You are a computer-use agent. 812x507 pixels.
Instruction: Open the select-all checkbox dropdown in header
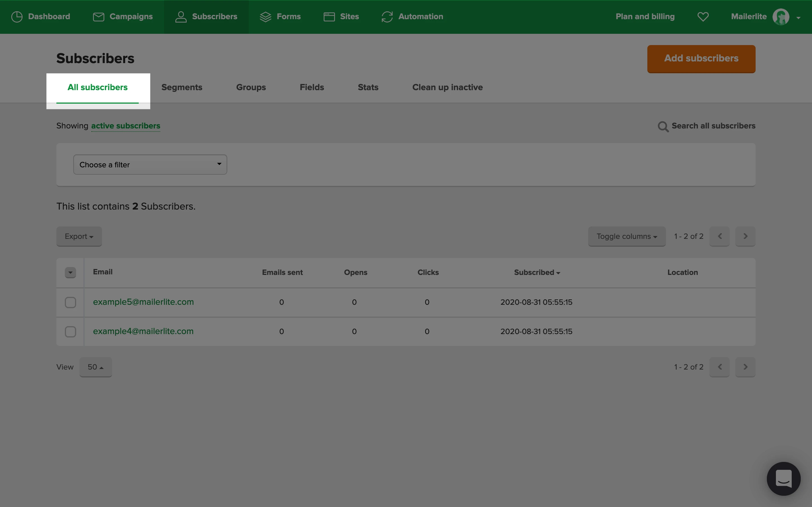click(x=70, y=272)
